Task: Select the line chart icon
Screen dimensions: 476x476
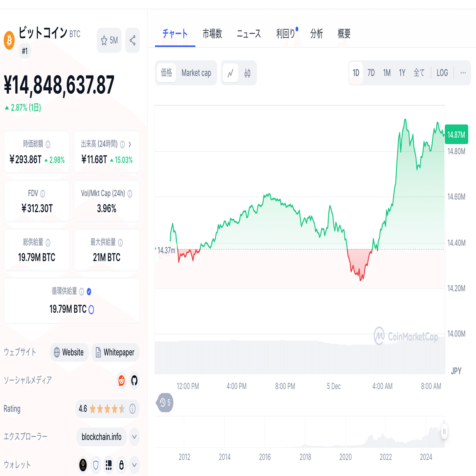Action: click(231, 73)
